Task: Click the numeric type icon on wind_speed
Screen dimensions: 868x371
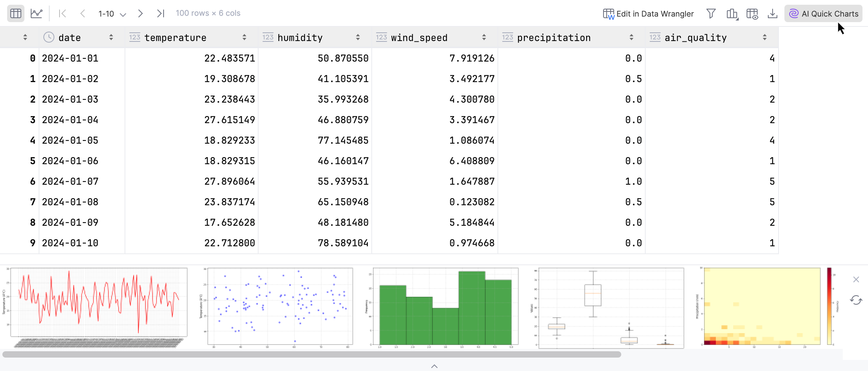Action: tap(381, 37)
